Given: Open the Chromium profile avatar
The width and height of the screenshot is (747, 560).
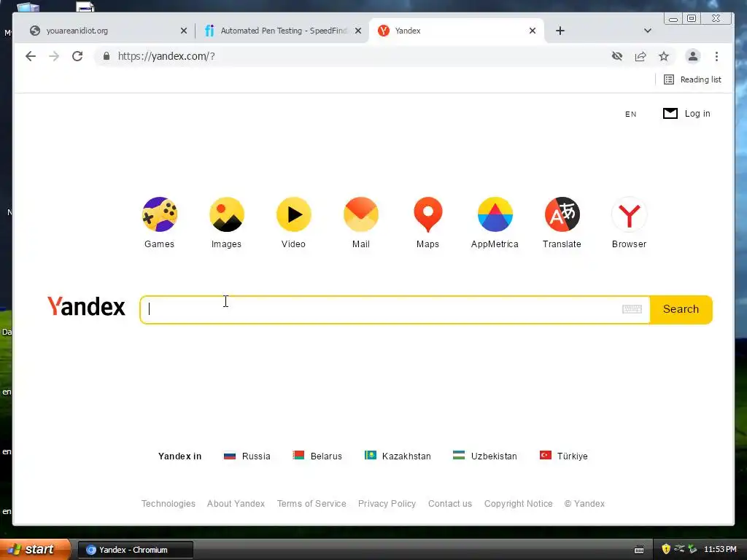Looking at the screenshot, I should pyautogui.click(x=693, y=56).
